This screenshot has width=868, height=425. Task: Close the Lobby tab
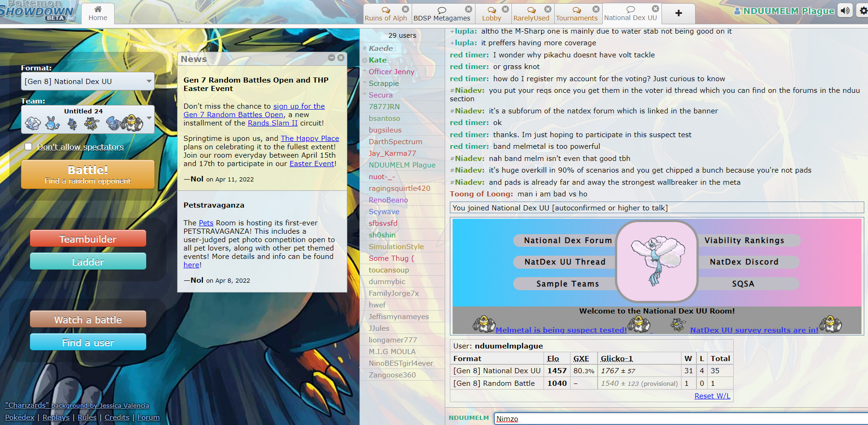(x=505, y=9)
